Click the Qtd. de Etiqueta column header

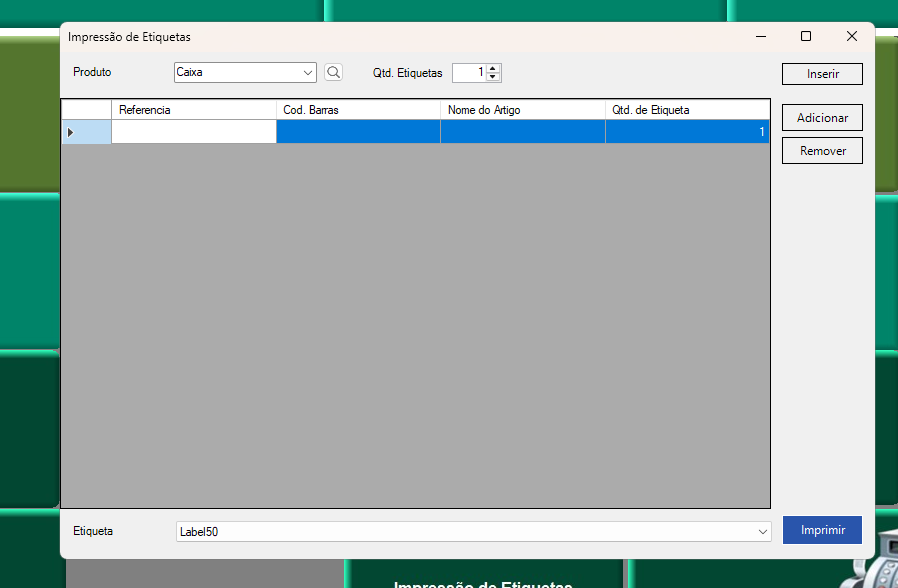(687, 110)
